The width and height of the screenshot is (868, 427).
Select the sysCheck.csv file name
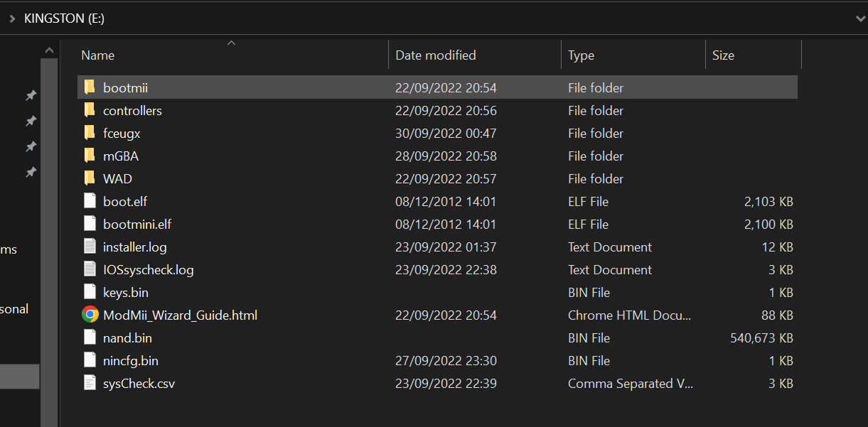139,384
